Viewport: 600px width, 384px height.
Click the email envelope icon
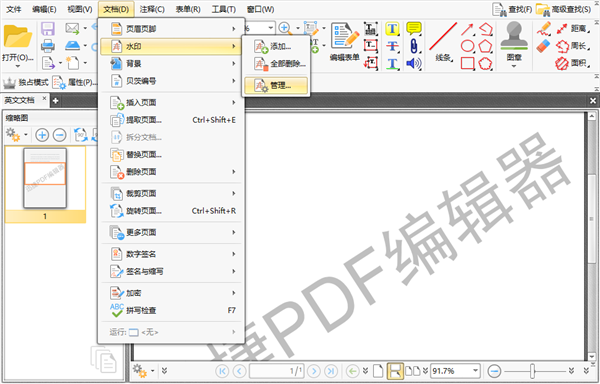(72, 28)
